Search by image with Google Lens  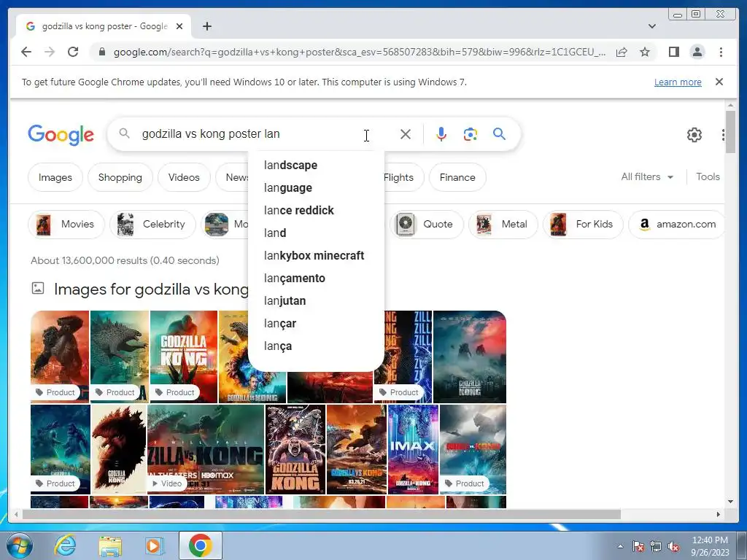coord(471,134)
